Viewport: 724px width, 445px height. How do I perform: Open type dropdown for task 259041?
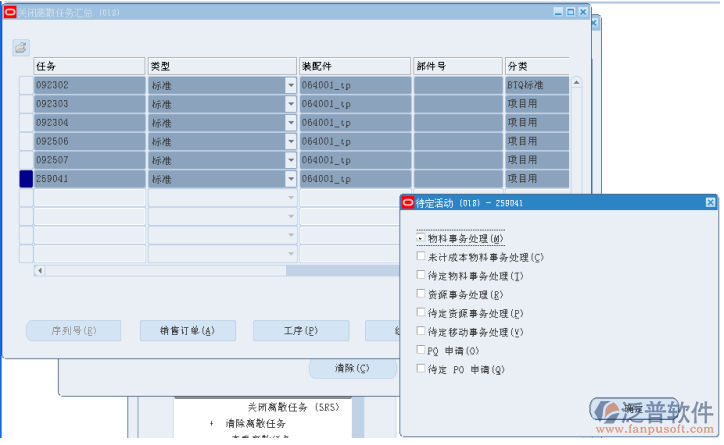click(x=291, y=179)
